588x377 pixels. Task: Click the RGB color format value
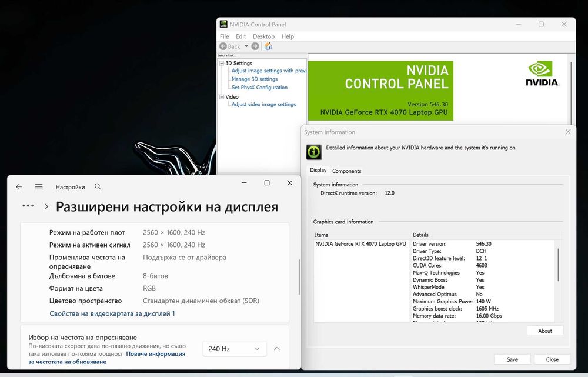149,288
